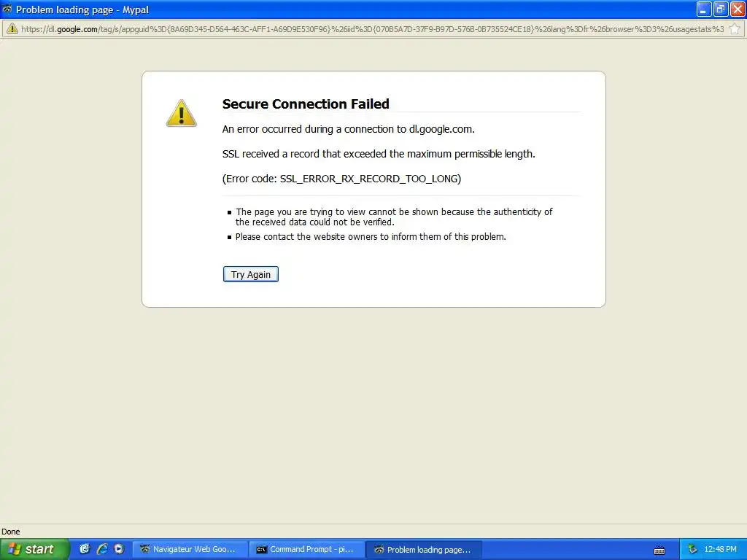747x560 pixels.
Task: Switch to Command Prompt taskbar window
Action: pos(307,550)
